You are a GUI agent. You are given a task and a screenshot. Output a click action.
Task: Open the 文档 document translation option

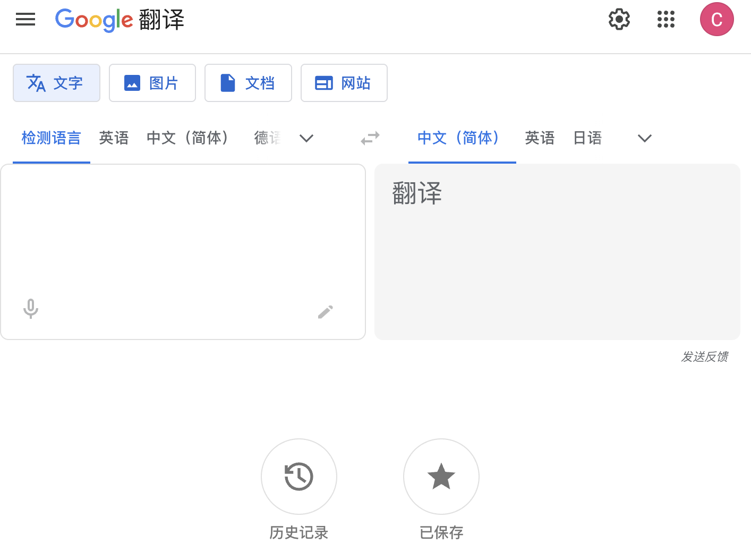pos(248,83)
